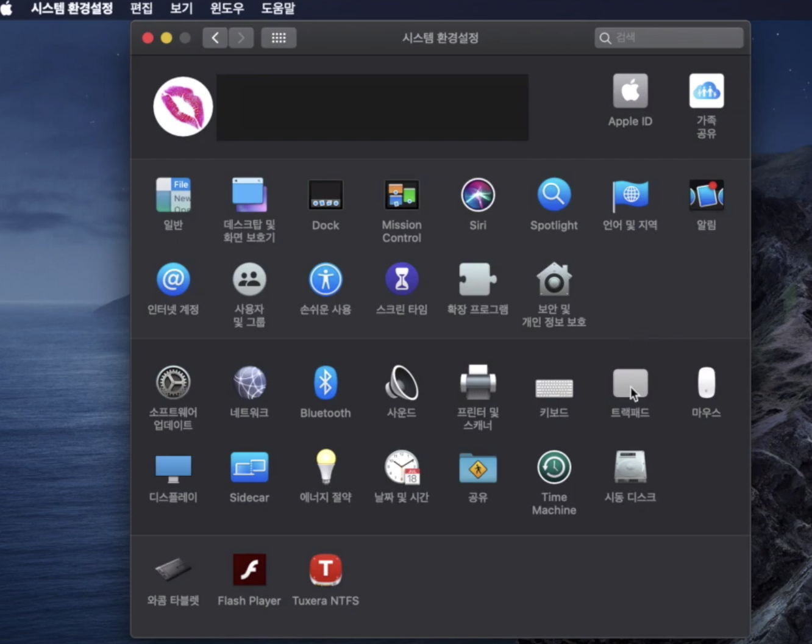Go back with the left chevron button
This screenshot has width=812, height=644.
click(x=215, y=38)
